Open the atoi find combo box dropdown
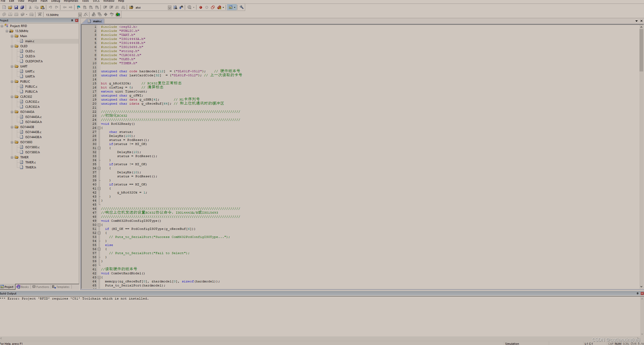The height and width of the screenshot is (345, 644). [x=170, y=8]
